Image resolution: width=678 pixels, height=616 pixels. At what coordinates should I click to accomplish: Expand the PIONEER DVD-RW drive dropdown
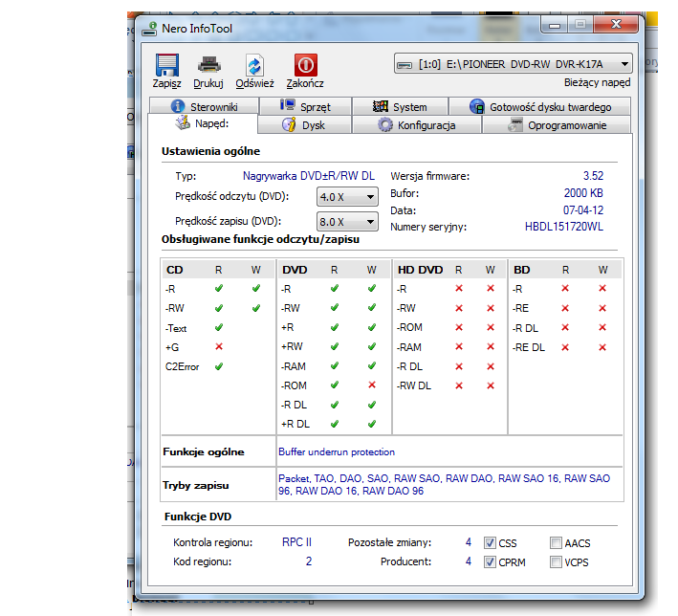(x=624, y=64)
